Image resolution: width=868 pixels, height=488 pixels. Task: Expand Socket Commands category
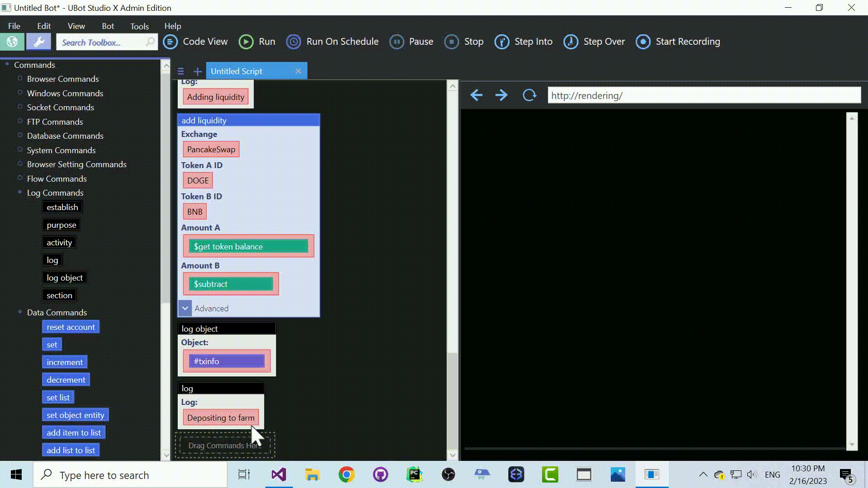pos(20,107)
